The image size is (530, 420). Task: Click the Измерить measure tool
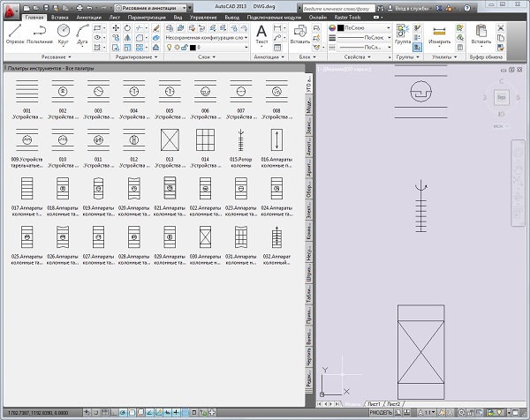point(439,34)
